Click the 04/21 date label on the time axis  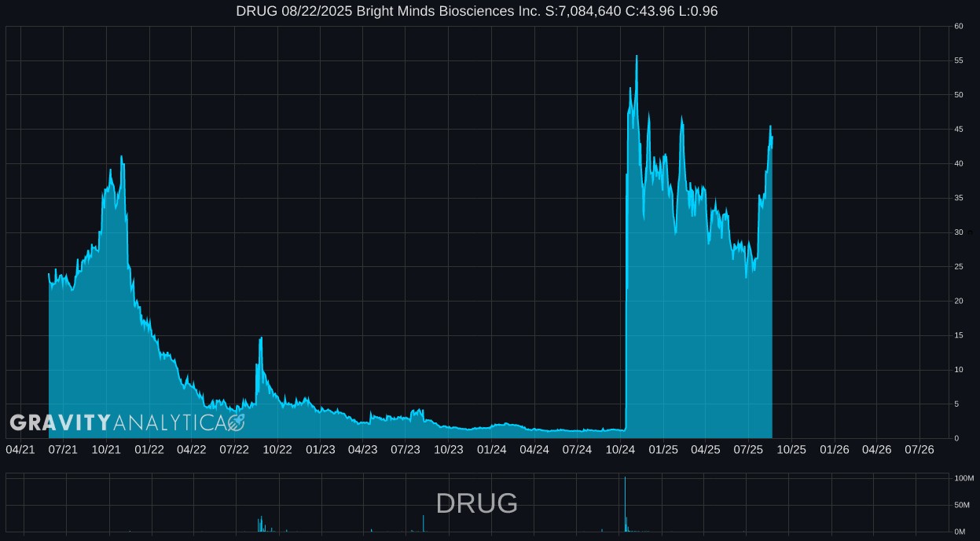[x=20, y=450]
